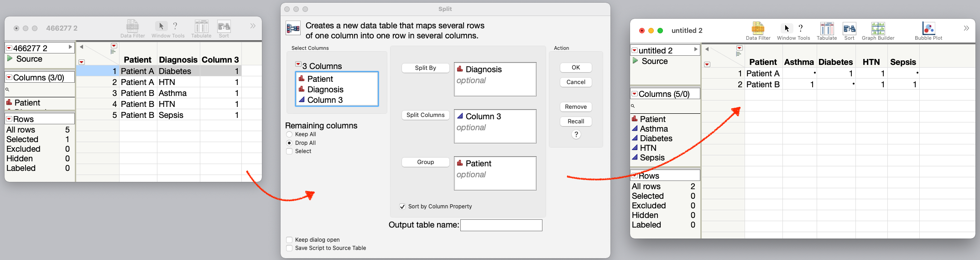Click the help question mark in Split dialog
This screenshot has width=980, height=260.
pyautogui.click(x=576, y=134)
